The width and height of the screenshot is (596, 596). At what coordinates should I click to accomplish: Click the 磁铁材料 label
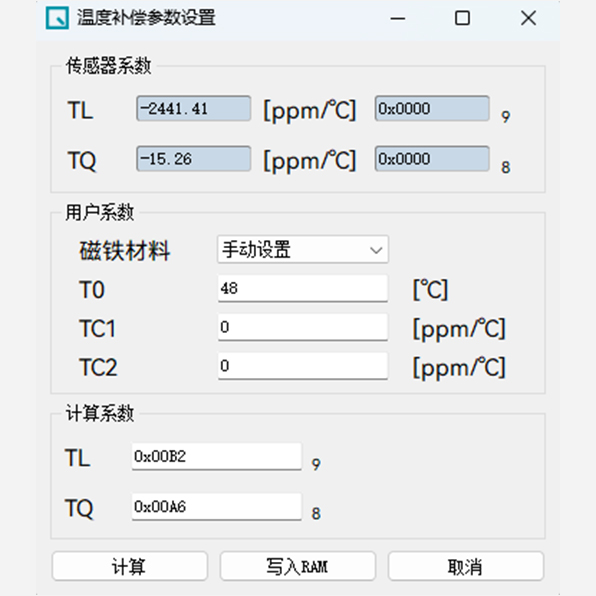click(x=125, y=250)
